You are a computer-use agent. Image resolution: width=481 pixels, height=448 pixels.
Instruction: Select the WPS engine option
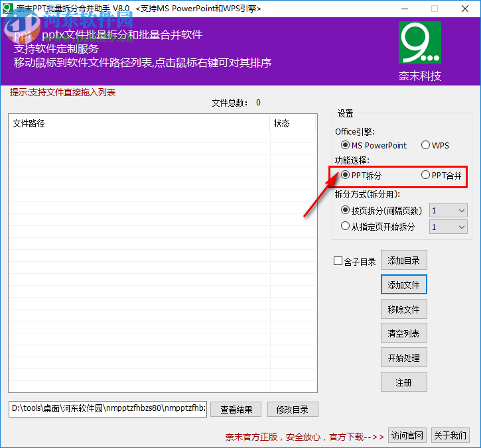(435, 145)
